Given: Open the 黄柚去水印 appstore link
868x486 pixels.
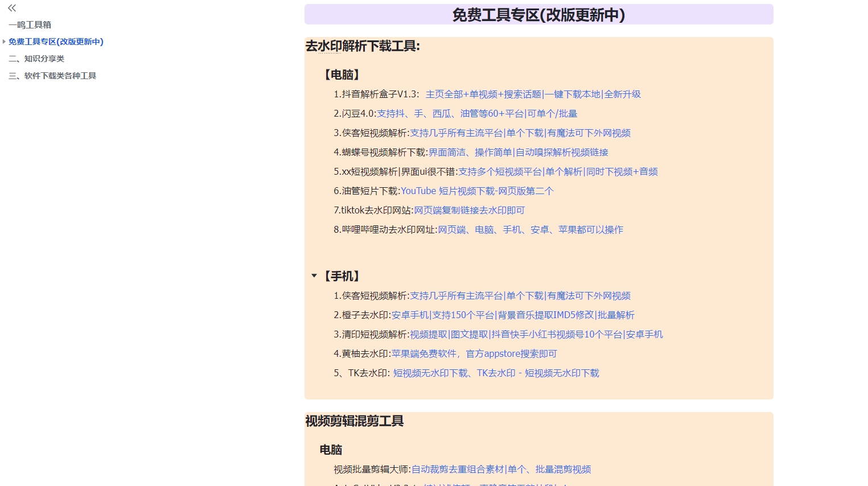Looking at the screenshot, I should (x=474, y=354).
